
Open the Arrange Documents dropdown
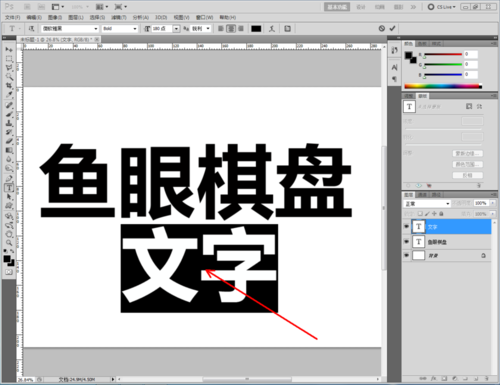click(102, 7)
